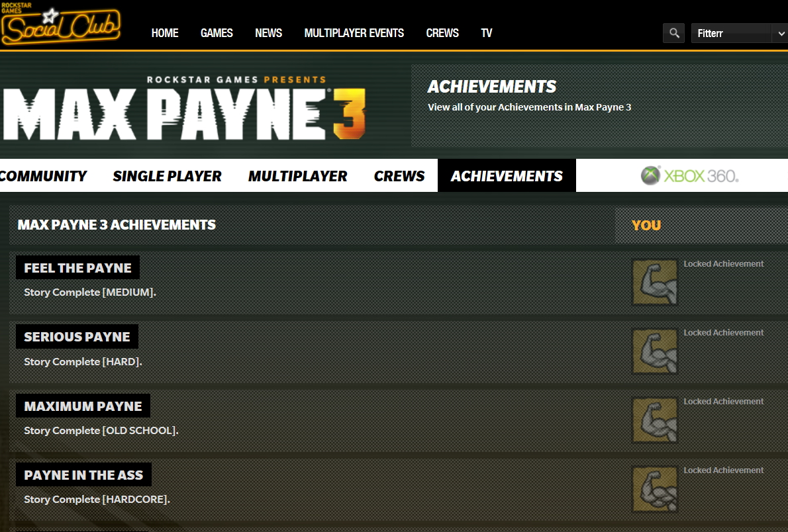Open CREWS in the top navigation bar
The image size is (788, 532).
[x=442, y=33]
